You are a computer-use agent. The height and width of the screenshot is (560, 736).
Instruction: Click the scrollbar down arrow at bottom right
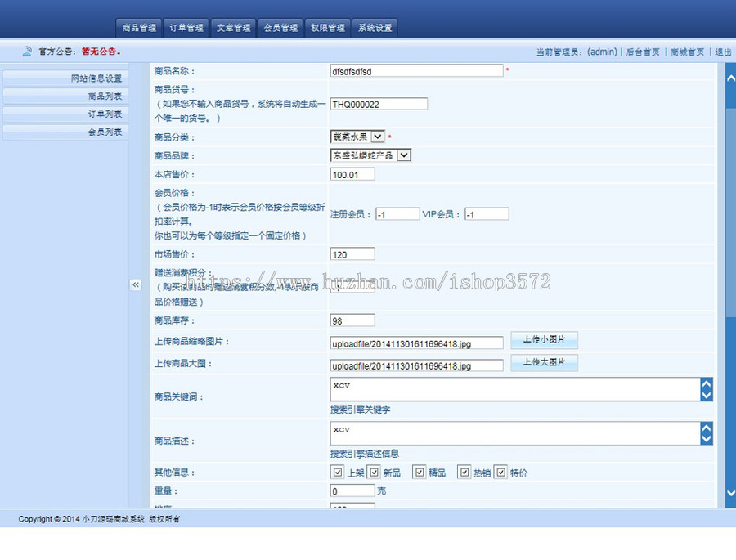(730, 493)
